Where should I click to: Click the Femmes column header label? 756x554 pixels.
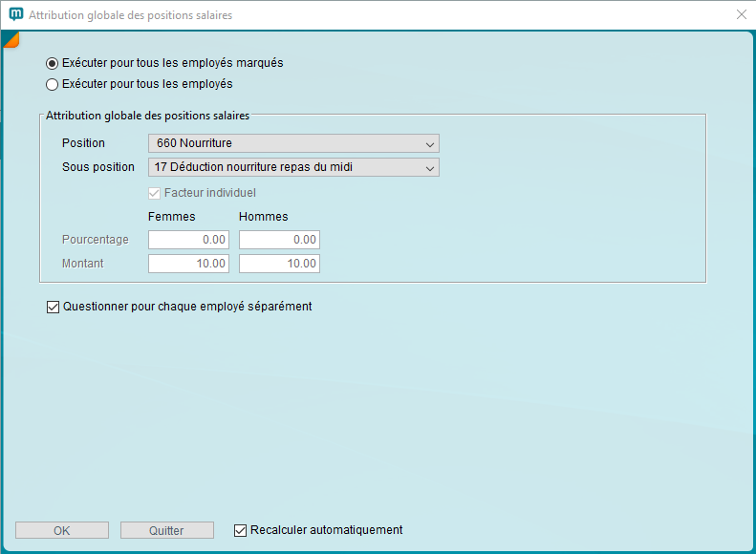[172, 217]
